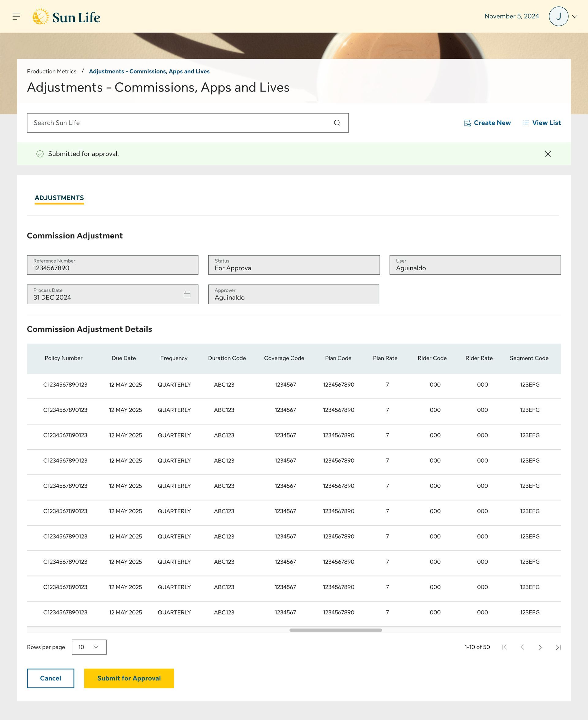588x720 pixels.
Task: Click the Duration Code column header
Action: (227, 358)
